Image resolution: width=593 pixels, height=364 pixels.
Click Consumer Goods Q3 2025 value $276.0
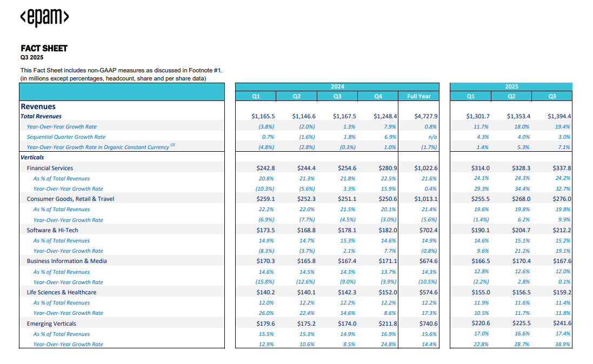562,199
